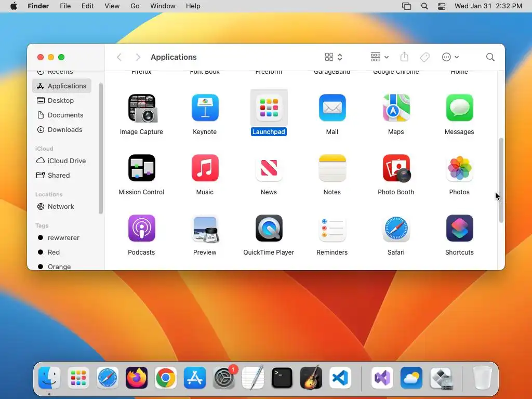Open the Go menu
The width and height of the screenshot is (532, 399).
(x=135, y=6)
